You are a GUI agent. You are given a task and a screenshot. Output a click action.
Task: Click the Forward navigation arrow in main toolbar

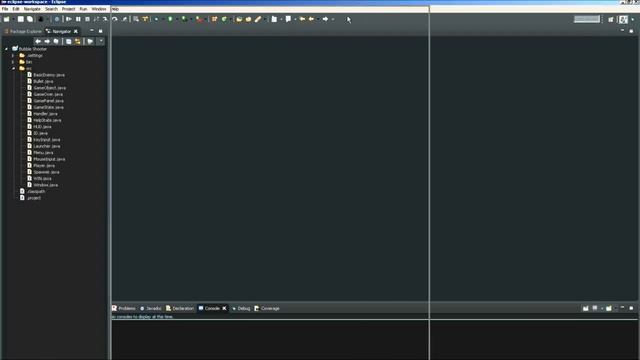[325, 19]
